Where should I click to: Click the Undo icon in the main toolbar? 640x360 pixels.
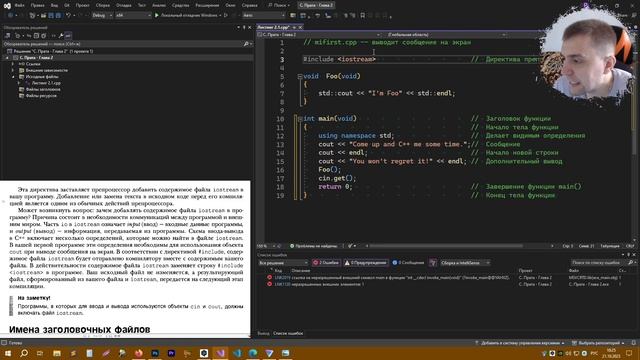pyautogui.click(x=69, y=15)
